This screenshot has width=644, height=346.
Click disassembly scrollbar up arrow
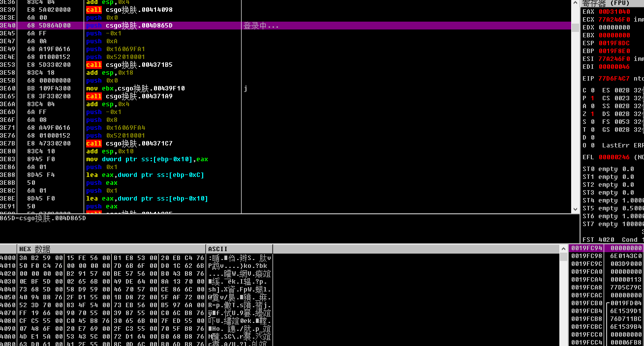(x=575, y=3)
